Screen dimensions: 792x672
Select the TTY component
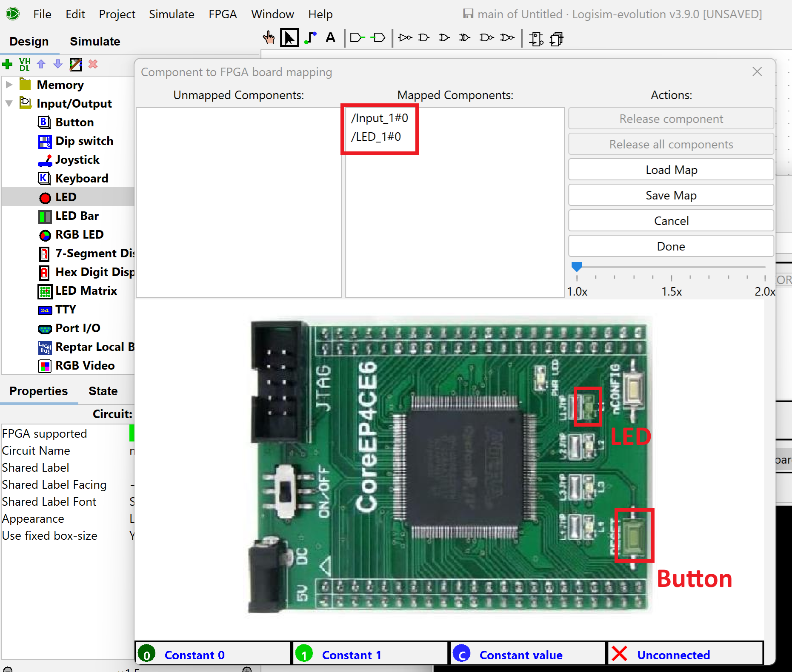(x=57, y=310)
